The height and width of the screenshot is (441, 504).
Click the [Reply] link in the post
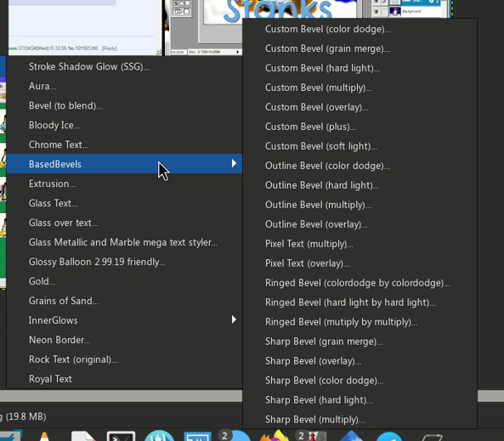point(110,48)
